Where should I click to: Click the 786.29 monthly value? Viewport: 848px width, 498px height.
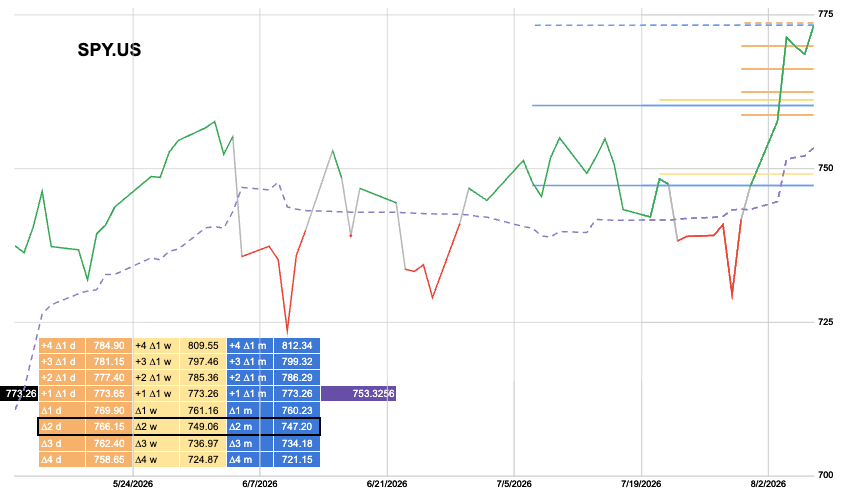pos(297,378)
